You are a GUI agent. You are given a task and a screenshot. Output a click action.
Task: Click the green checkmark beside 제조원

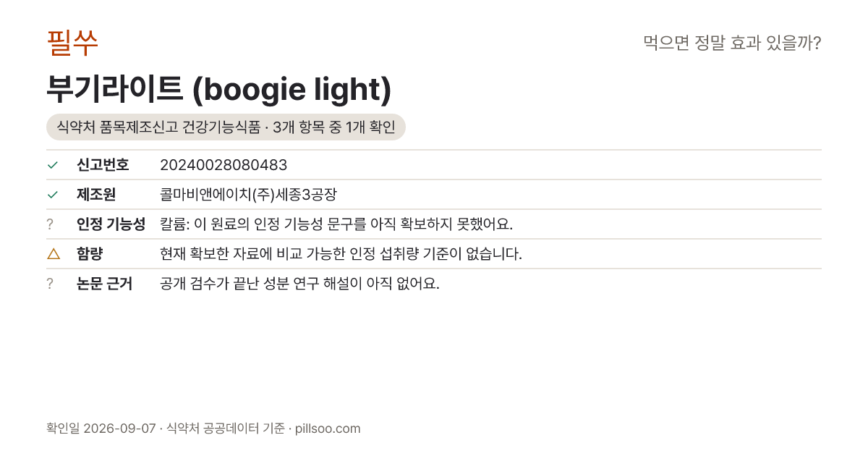coord(52,195)
